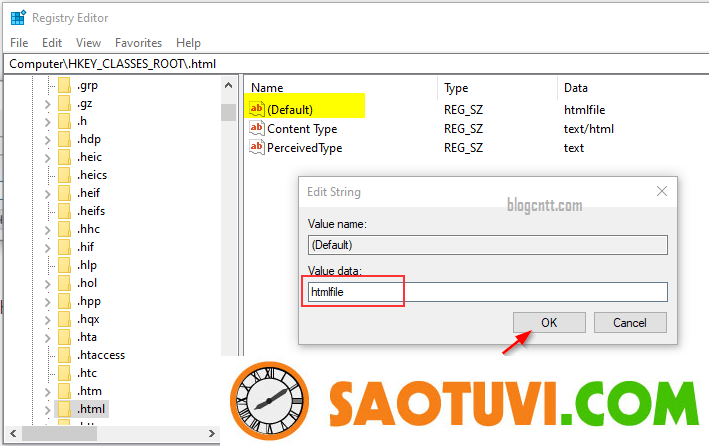The width and height of the screenshot is (709, 446).
Task: Click the Value data input field
Action: (x=487, y=292)
